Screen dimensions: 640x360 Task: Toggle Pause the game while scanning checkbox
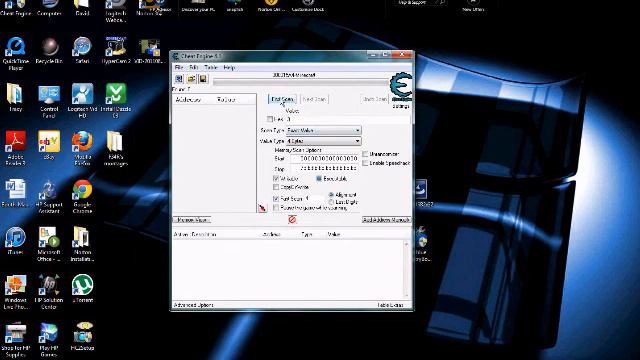[276, 208]
